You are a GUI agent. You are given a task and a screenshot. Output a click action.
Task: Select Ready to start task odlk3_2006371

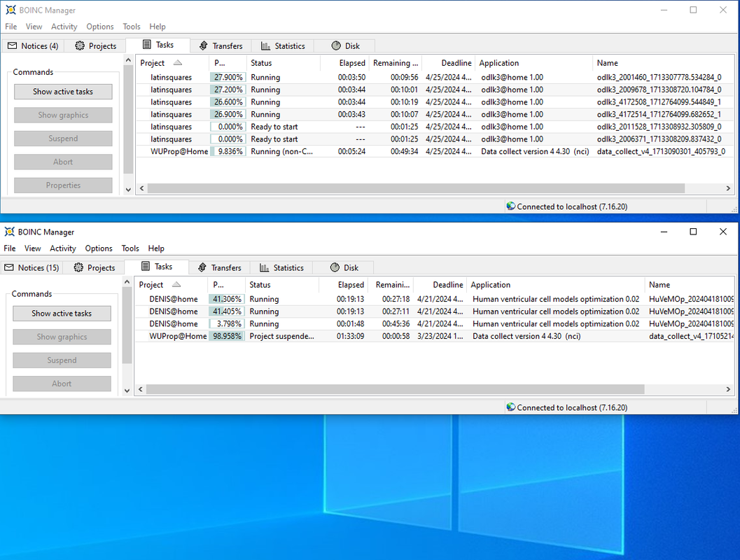coord(435,139)
